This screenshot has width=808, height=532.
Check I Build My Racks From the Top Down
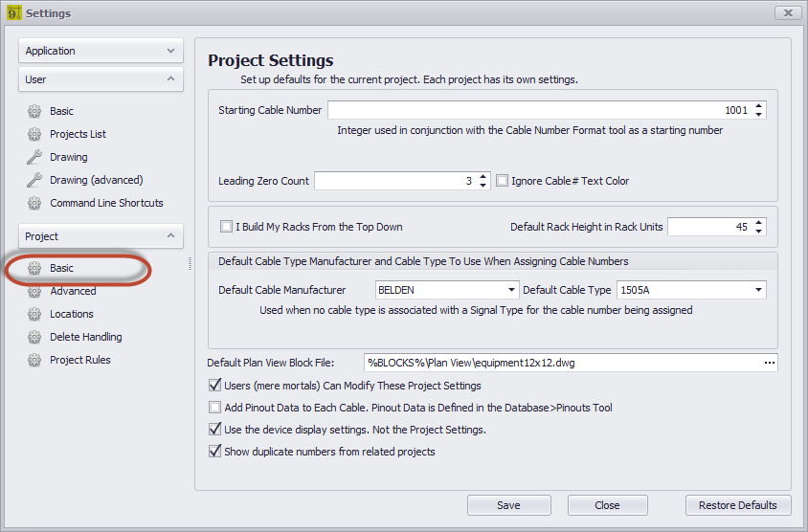[x=226, y=227]
